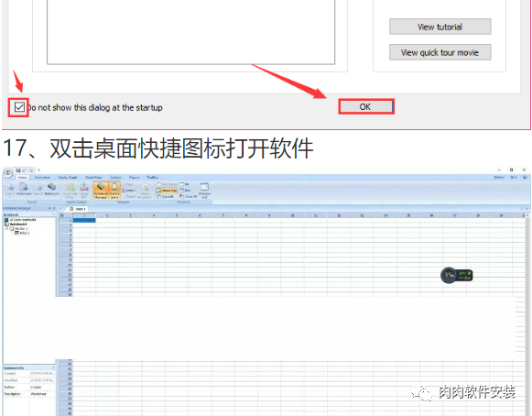The image size is (532, 416).
Task: Switch to the Graph Page ribbon tab
Action: pyautogui.click(x=93, y=177)
